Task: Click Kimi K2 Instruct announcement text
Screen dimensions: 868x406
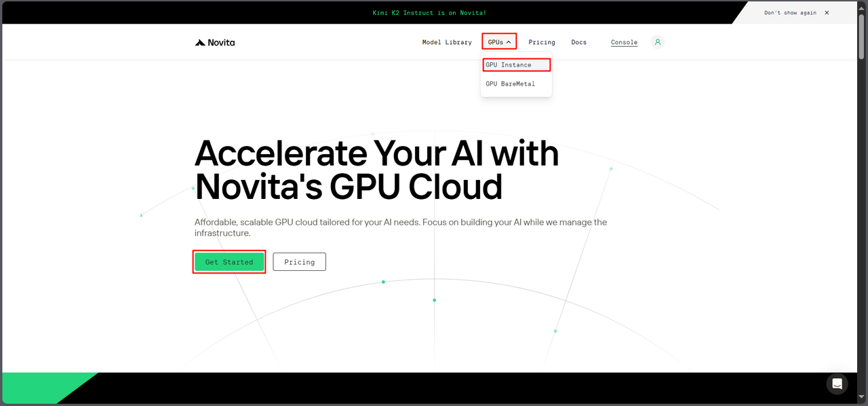Action: pyautogui.click(x=429, y=13)
